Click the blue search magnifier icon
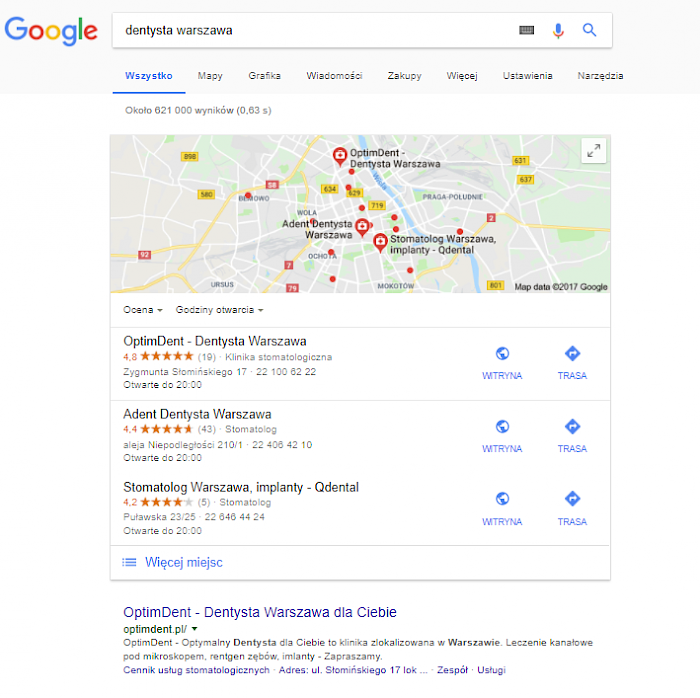 (x=589, y=30)
